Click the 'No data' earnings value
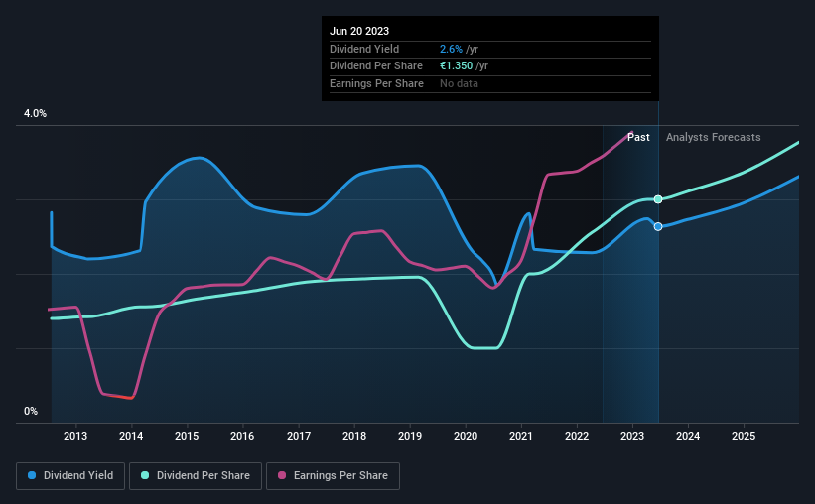Image resolution: width=815 pixels, height=504 pixels. click(x=459, y=83)
